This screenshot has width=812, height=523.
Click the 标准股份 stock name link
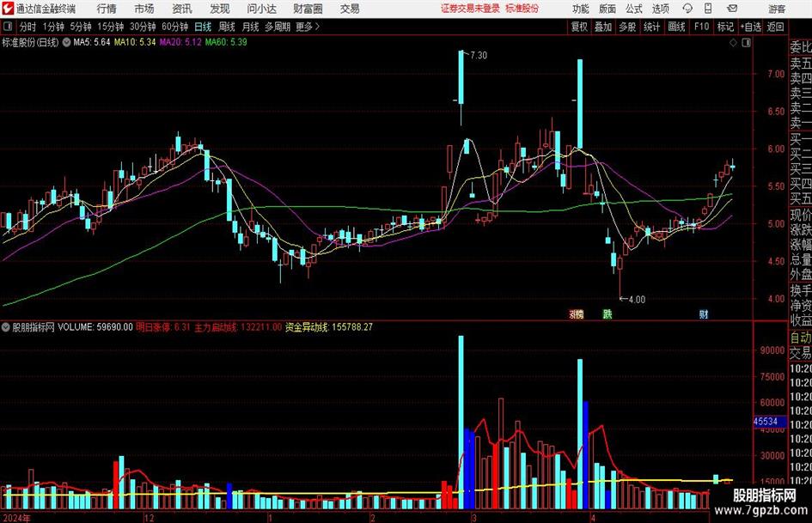(522, 9)
